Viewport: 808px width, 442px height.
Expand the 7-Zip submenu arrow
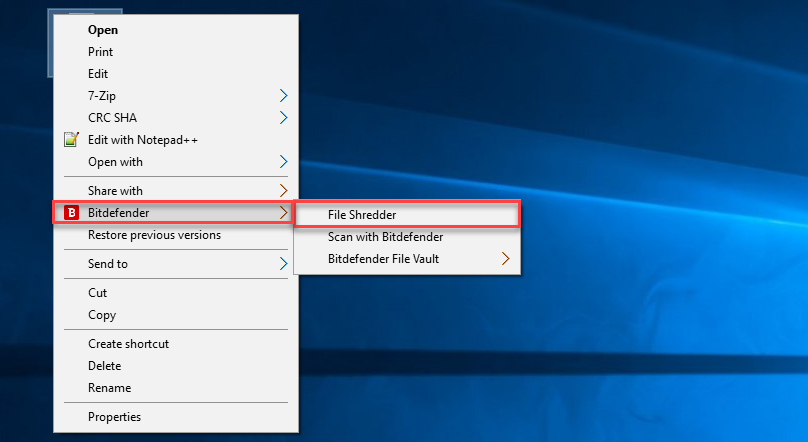coord(283,96)
